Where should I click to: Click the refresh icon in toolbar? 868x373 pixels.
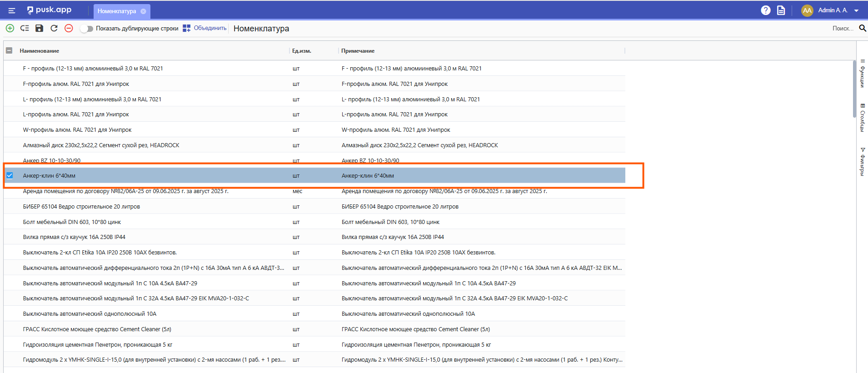pos(54,28)
